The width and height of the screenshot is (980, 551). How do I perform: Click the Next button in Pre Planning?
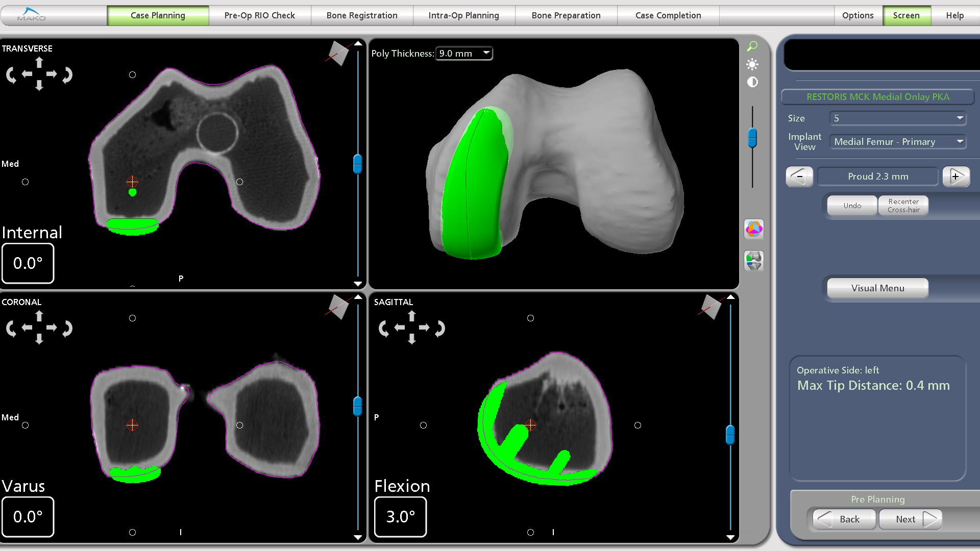tap(910, 519)
